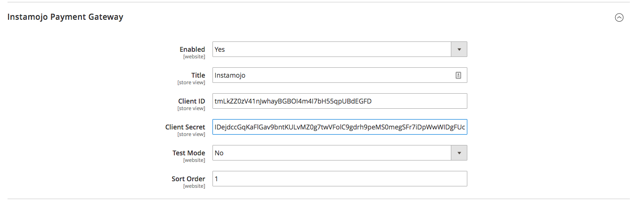Click the Client ID field label
This screenshot has width=644, height=201.
[192, 101]
